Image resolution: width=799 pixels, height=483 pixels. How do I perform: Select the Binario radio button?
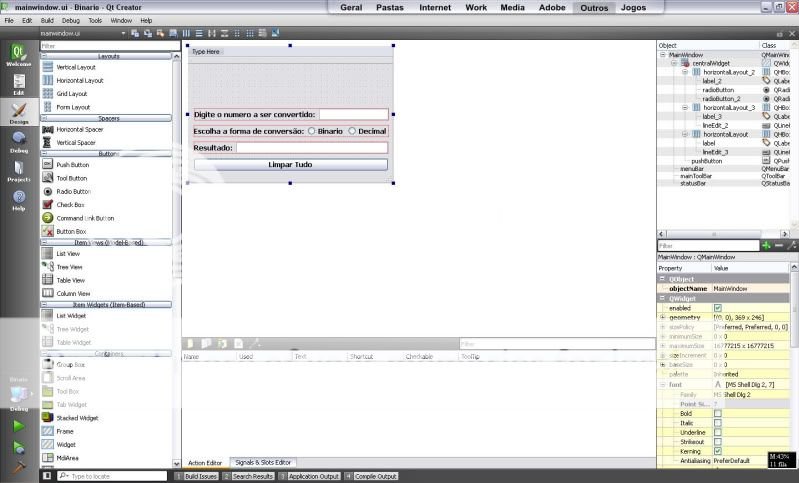[312, 131]
